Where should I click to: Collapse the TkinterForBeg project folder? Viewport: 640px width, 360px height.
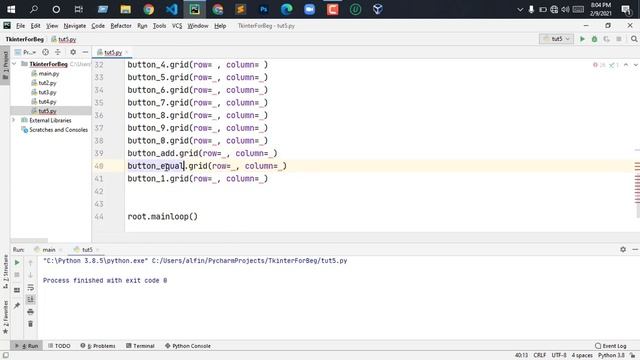click(14, 64)
